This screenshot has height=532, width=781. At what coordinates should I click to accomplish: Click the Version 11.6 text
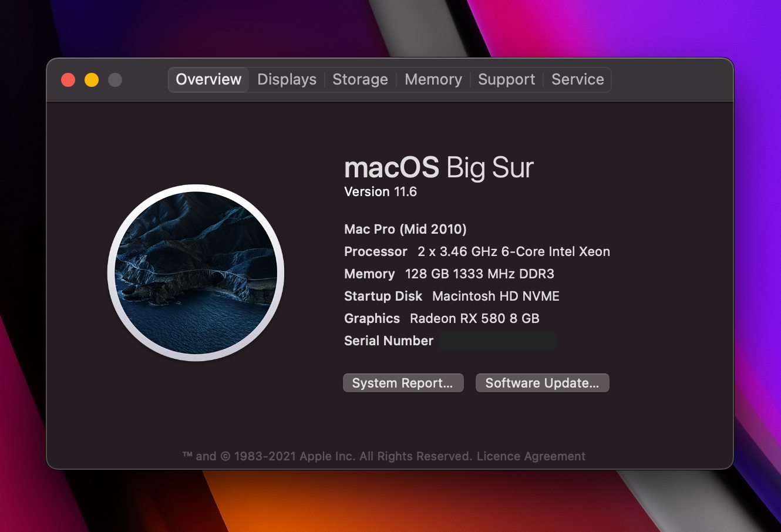pos(381,192)
